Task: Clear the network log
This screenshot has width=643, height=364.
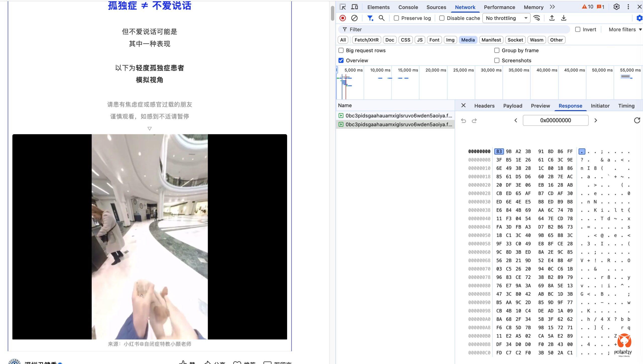Action: tap(354, 18)
